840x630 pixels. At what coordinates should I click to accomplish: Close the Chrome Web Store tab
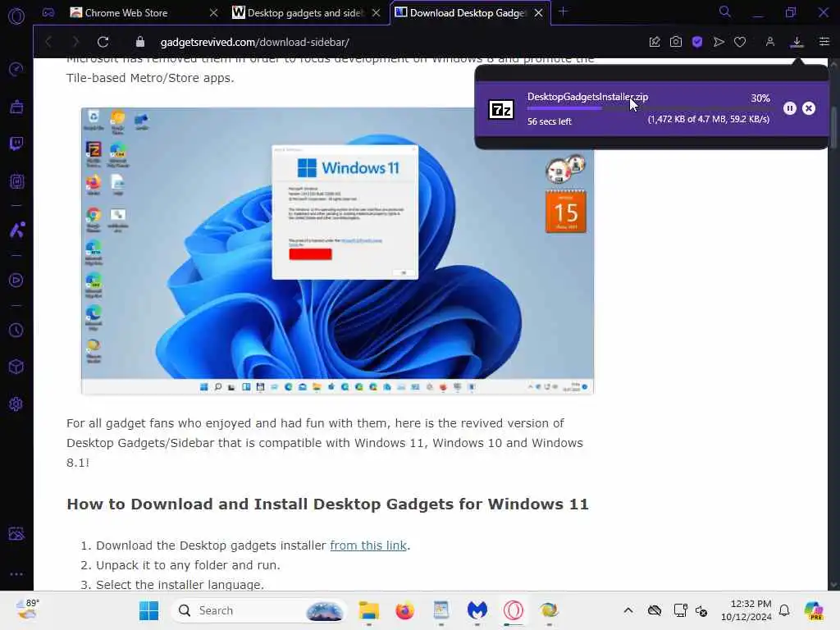tap(213, 13)
